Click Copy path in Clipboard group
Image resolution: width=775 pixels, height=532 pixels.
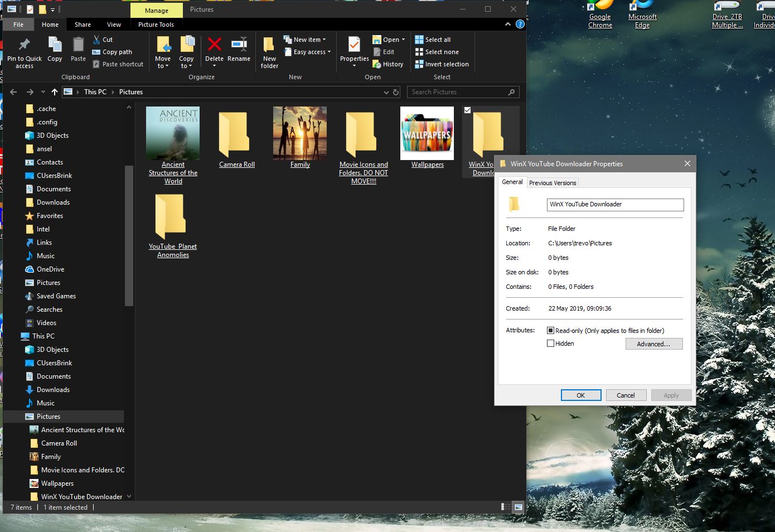click(112, 52)
